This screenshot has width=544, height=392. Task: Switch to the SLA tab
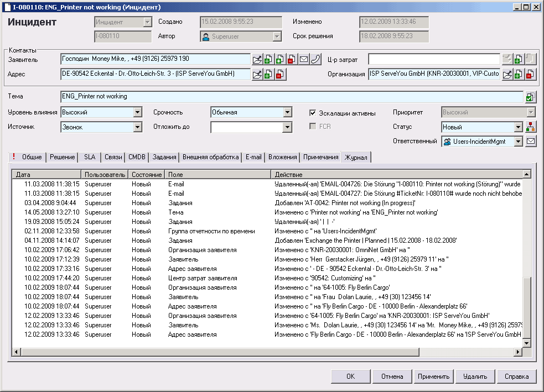(90, 157)
